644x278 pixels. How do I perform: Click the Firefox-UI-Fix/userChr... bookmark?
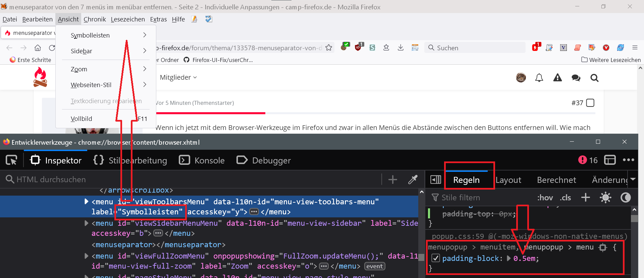[x=218, y=60]
